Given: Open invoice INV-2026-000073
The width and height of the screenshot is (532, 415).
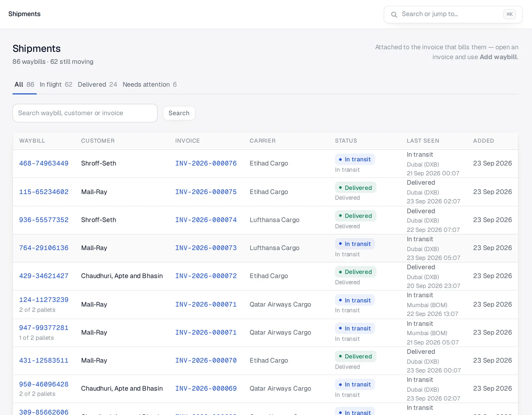Looking at the screenshot, I should [x=206, y=248].
